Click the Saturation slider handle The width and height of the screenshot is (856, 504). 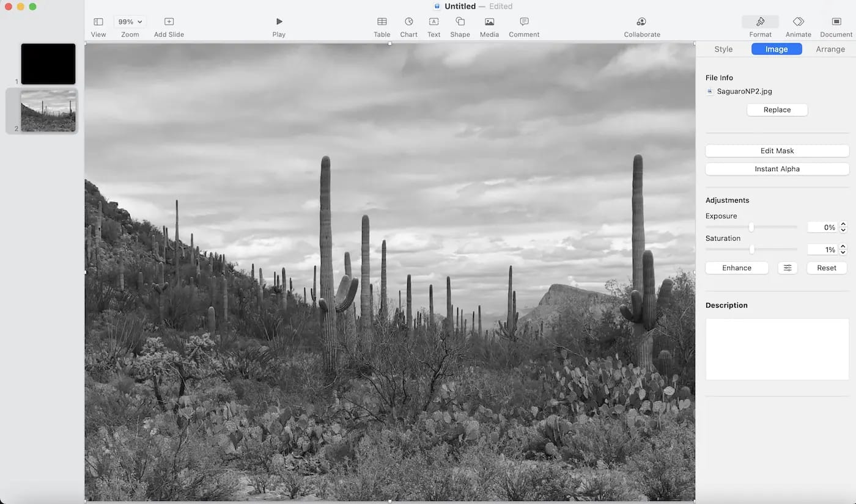coord(752,249)
